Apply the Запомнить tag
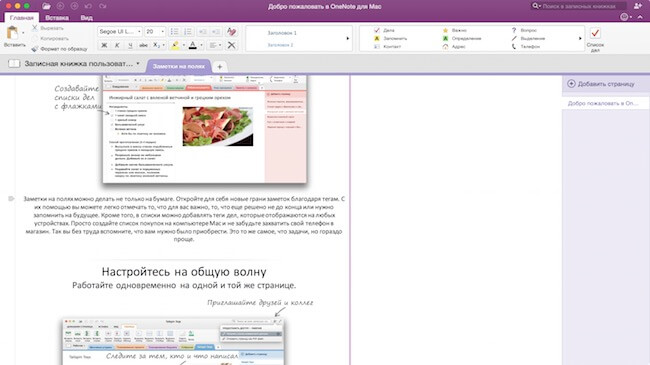This screenshot has width=650, height=365. click(390, 38)
